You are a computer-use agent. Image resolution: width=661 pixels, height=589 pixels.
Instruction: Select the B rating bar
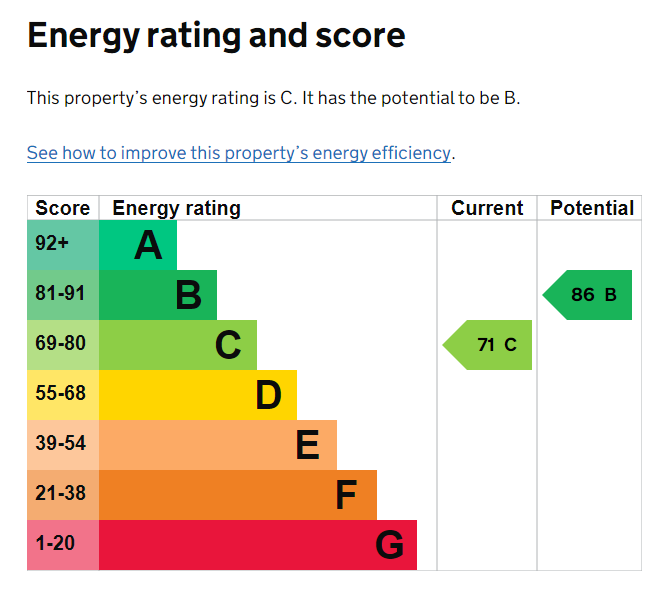(158, 295)
